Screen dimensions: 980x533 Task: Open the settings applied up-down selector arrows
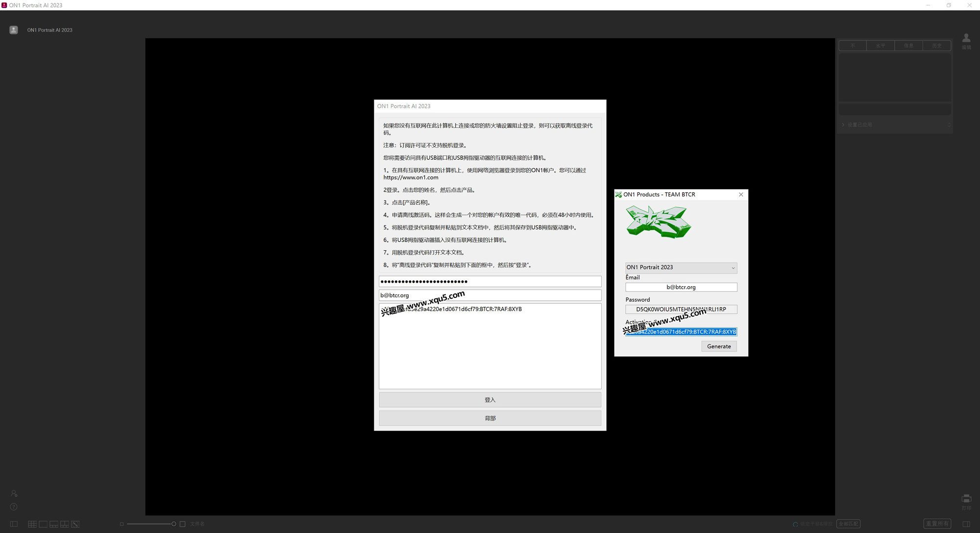(x=949, y=125)
